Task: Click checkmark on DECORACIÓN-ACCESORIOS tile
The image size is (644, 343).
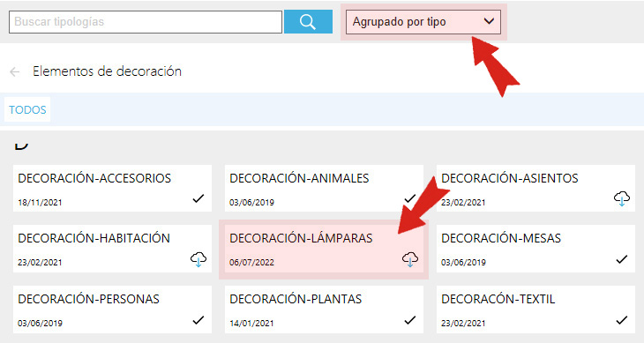Action: 198,198
